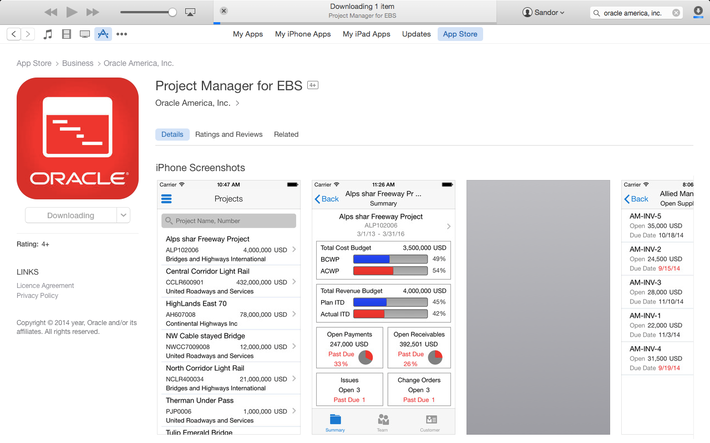
Task: Open the Sandor account dropdown
Action: pyautogui.click(x=543, y=12)
